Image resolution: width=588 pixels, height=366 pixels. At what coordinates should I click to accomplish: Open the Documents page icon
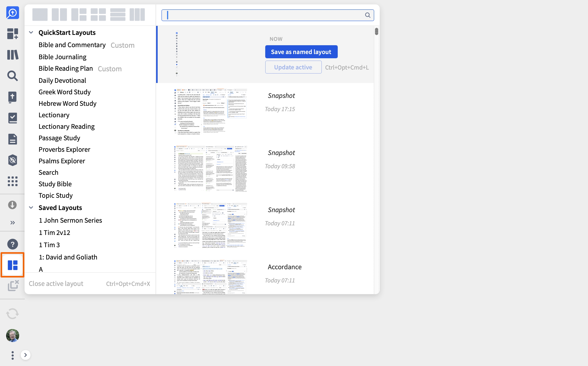coord(13,139)
